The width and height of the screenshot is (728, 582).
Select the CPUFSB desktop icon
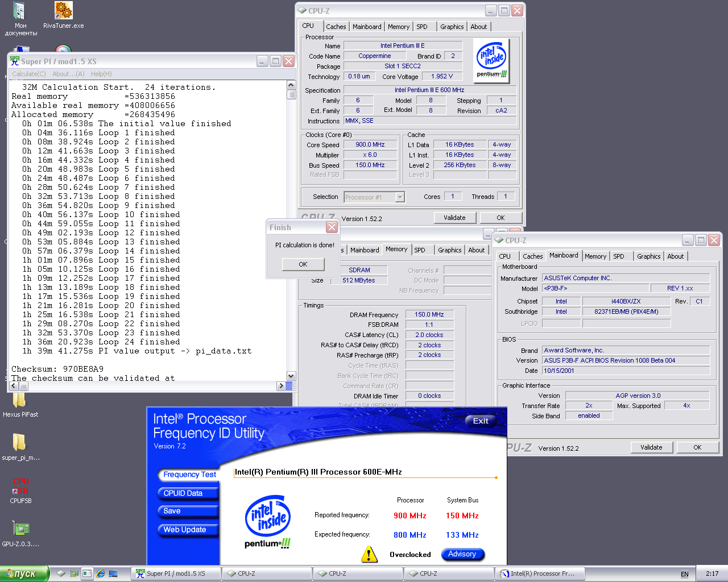coord(20,490)
